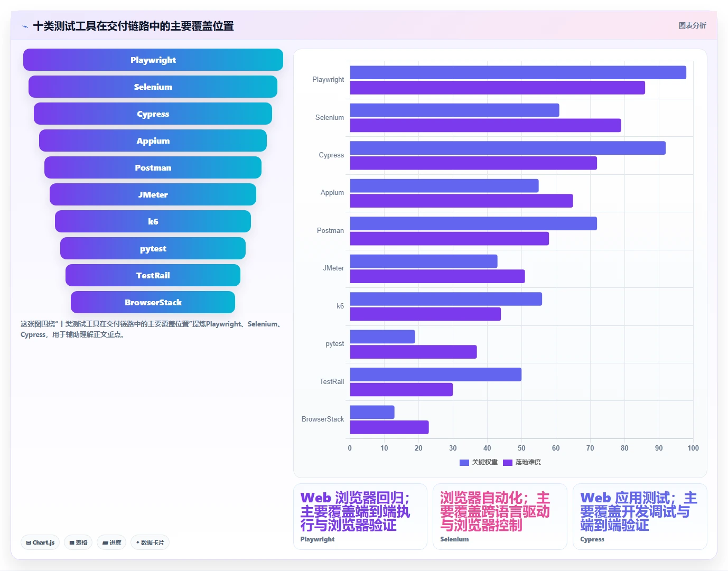Image resolution: width=728 pixels, height=571 pixels.
Task: Click the Playwright y-axis label in chart
Action: coord(328,80)
